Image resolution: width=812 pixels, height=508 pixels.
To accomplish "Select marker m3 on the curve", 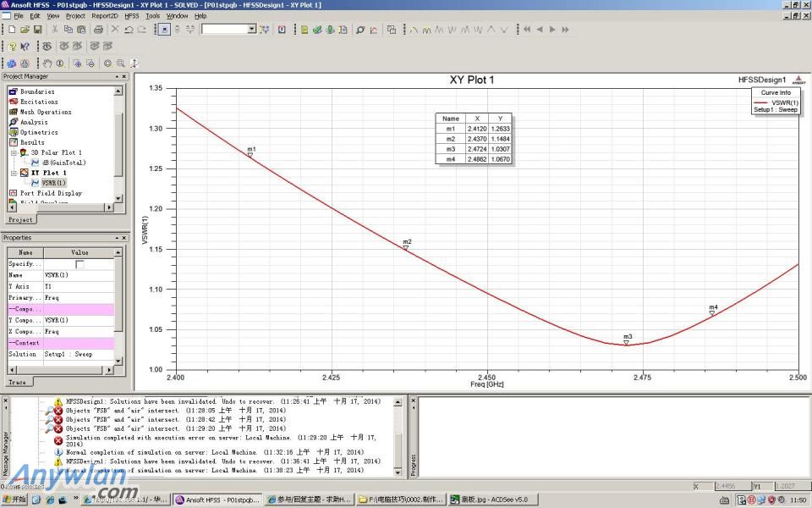I will click(x=627, y=342).
